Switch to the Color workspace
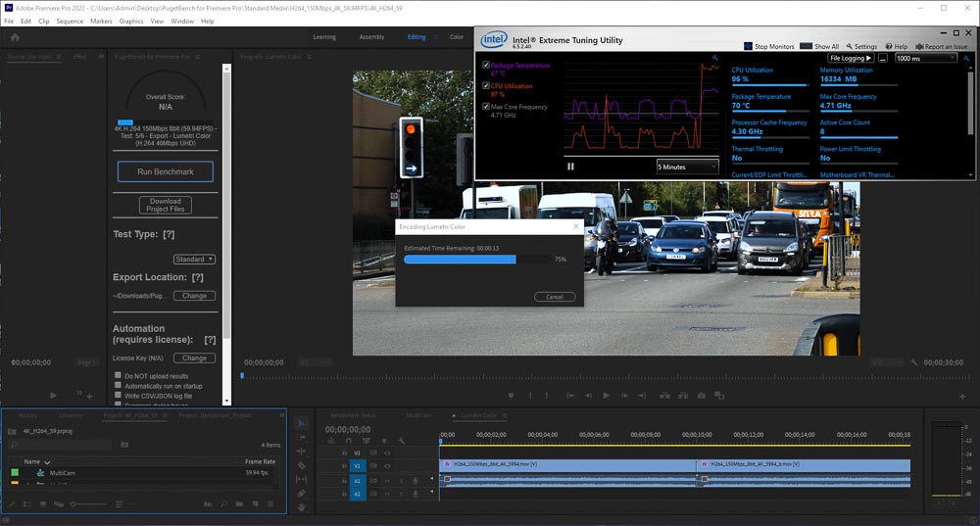Image resolution: width=980 pixels, height=526 pixels. coord(457,37)
